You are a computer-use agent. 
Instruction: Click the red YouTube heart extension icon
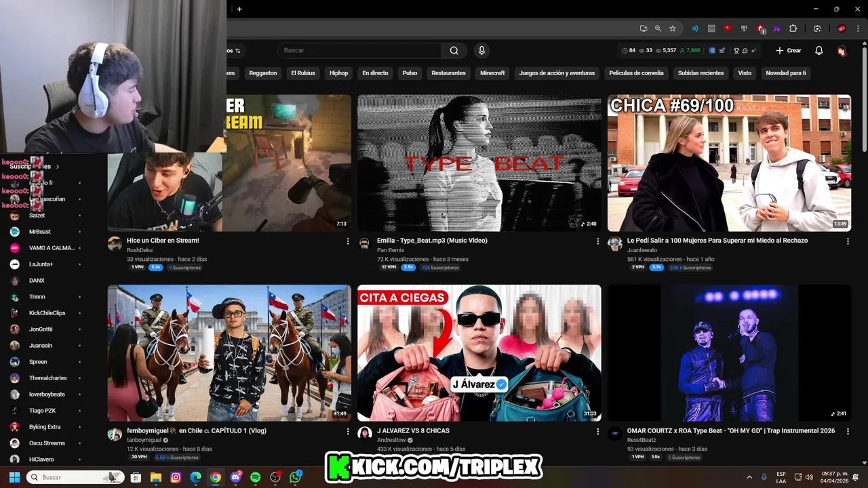point(728,28)
